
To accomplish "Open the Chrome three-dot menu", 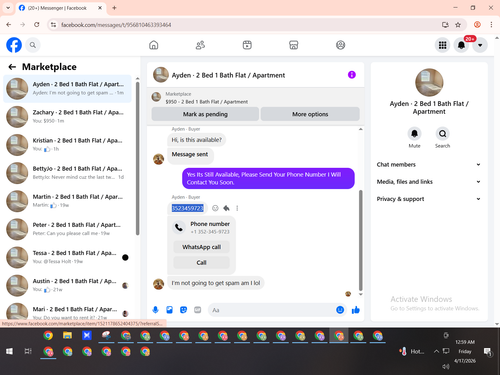I will [x=491, y=25].
